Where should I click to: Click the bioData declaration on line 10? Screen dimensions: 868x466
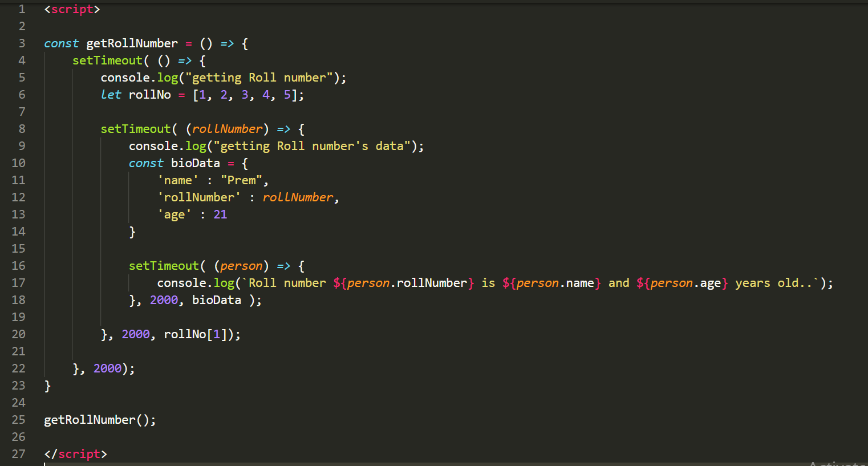coord(195,163)
